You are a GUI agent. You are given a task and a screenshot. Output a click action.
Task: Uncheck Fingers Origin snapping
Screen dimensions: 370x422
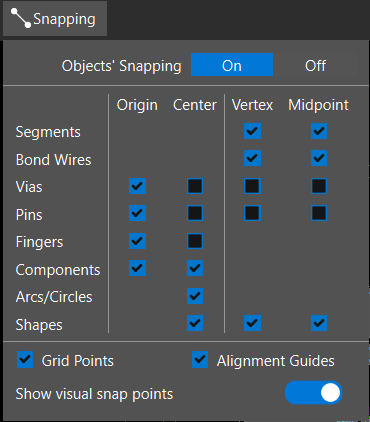137,241
